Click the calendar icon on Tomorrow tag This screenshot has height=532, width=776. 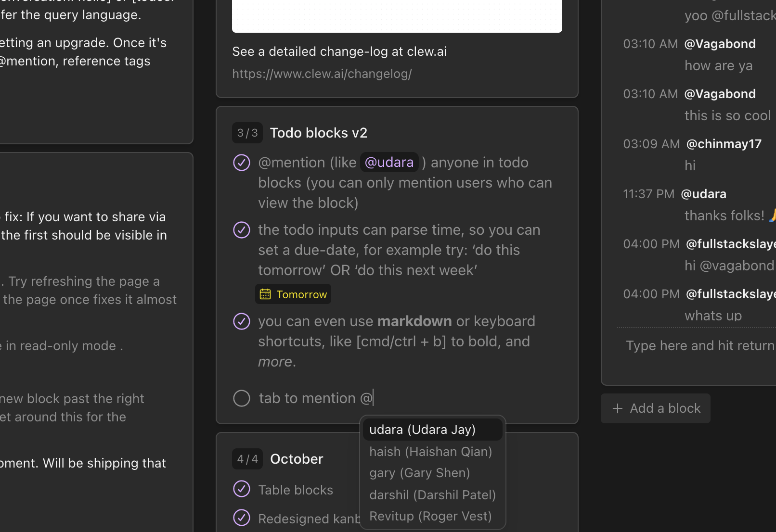pyautogui.click(x=265, y=294)
